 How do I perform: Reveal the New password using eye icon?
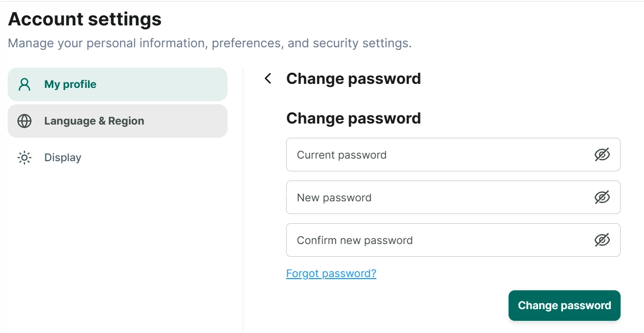(x=602, y=197)
